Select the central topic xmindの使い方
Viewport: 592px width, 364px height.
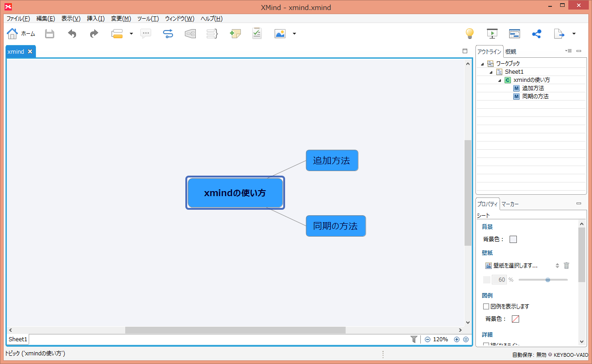[x=235, y=193]
